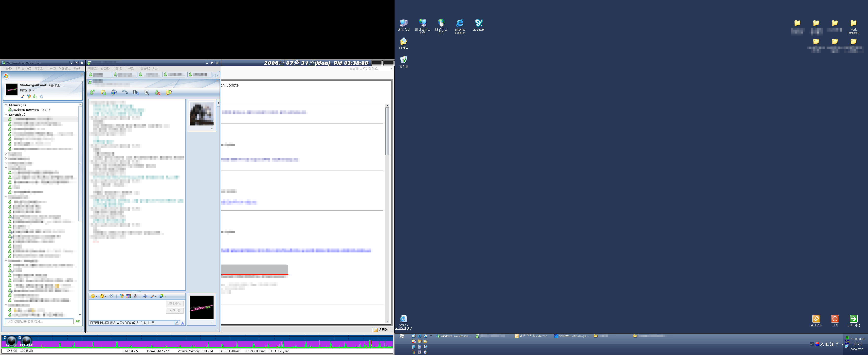Open dropdown under contact's display picture

point(212,128)
